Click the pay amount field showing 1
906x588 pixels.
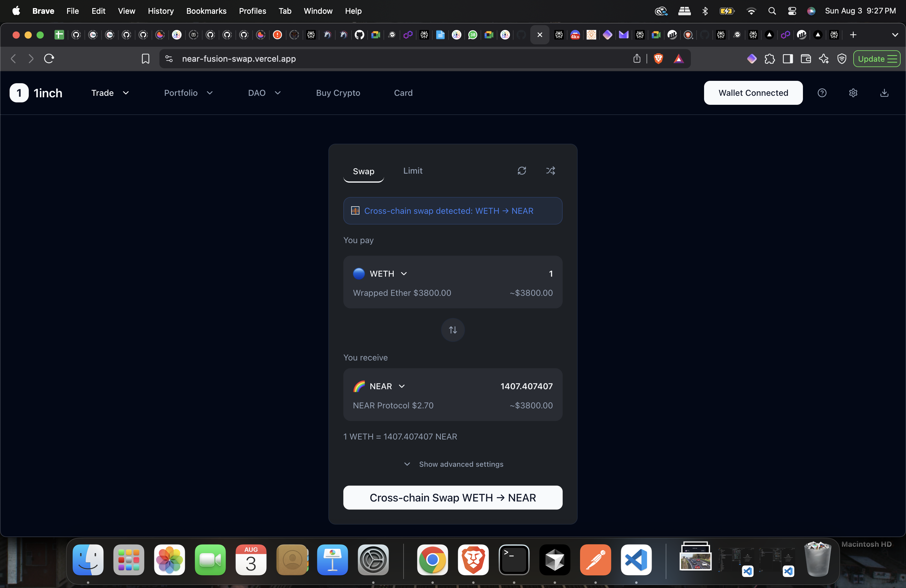550,274
